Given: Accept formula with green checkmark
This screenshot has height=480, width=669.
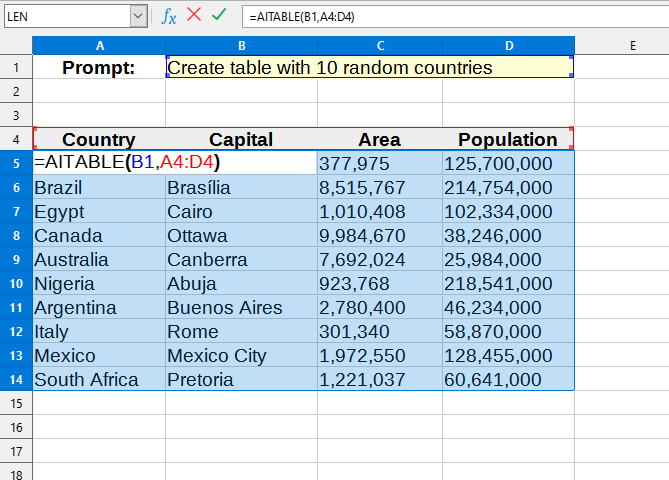Looking at the screenshot, I should point(219,16).
